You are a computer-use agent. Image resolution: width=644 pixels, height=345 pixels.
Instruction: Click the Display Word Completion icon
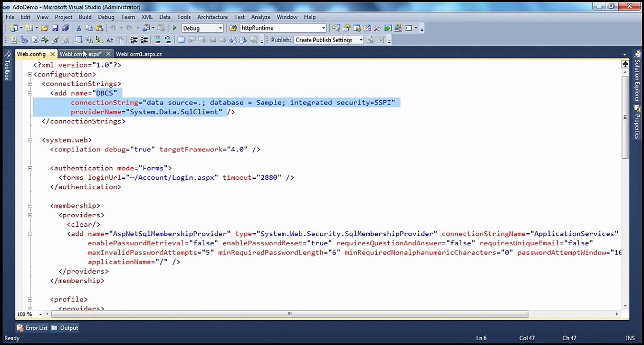110,40
